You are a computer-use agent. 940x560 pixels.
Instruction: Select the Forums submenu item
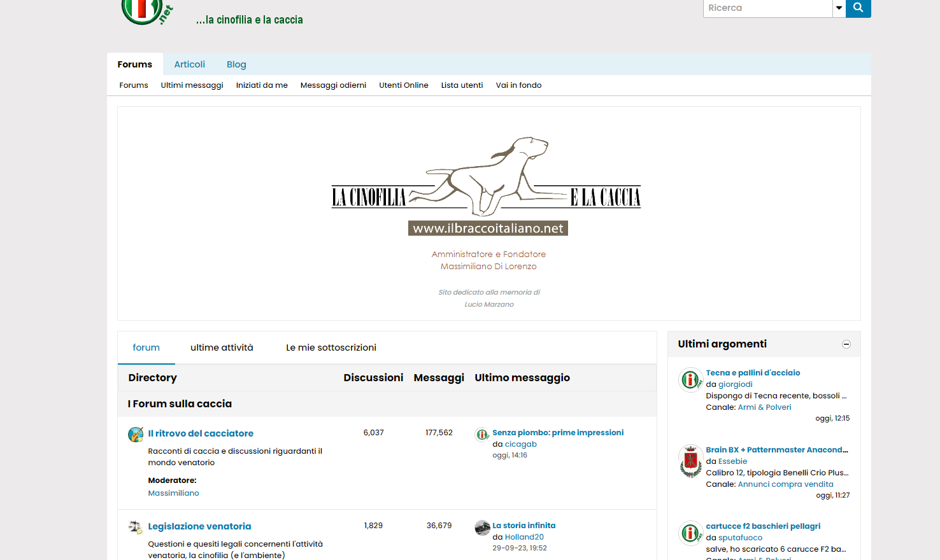click(x=134, y=85)
